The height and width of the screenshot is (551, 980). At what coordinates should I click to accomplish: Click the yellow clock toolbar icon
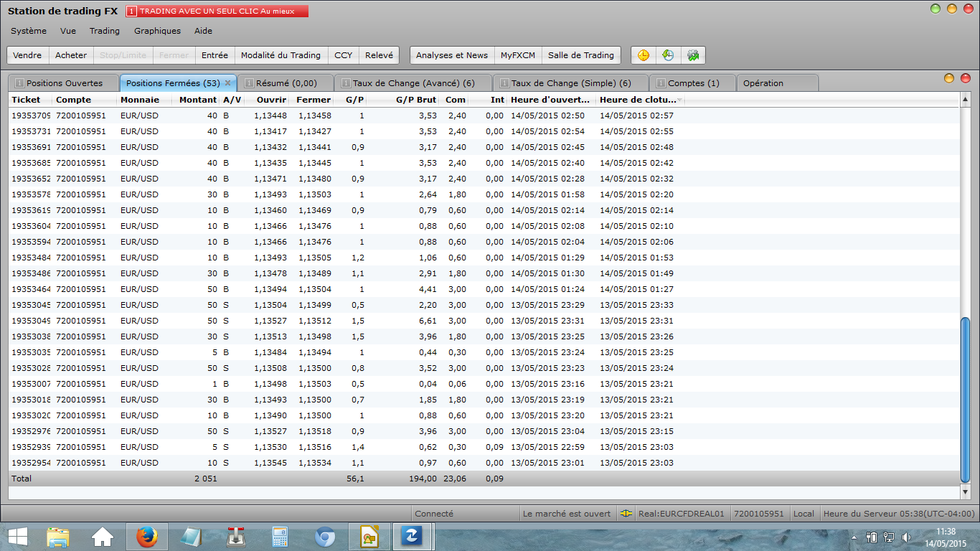644,55
